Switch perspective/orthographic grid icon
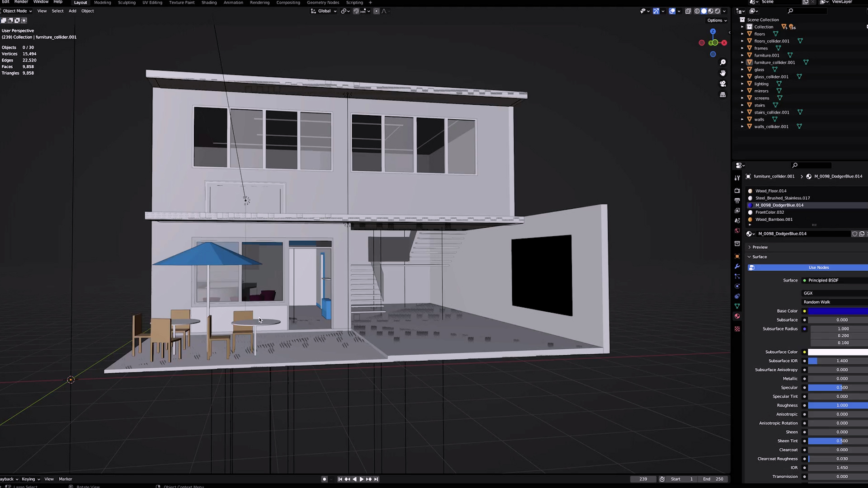Screen dimensions: 868x488 723,95
